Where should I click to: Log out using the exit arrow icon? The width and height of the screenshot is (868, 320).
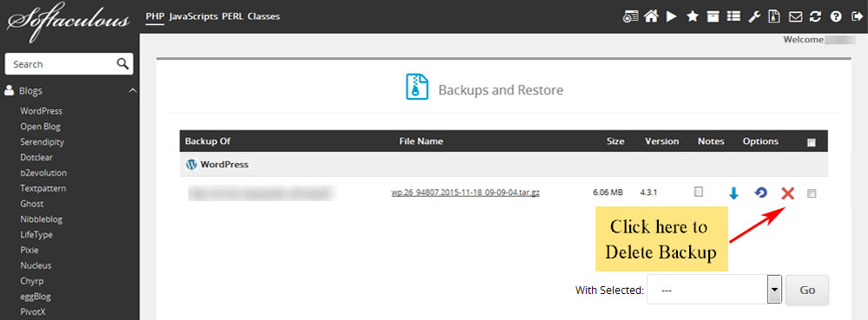click(x=856, y=16)
